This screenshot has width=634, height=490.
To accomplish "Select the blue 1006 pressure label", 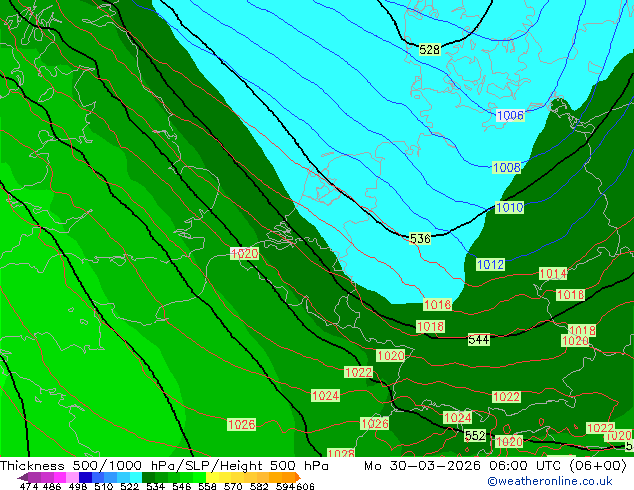I will [x=510, y=116].
